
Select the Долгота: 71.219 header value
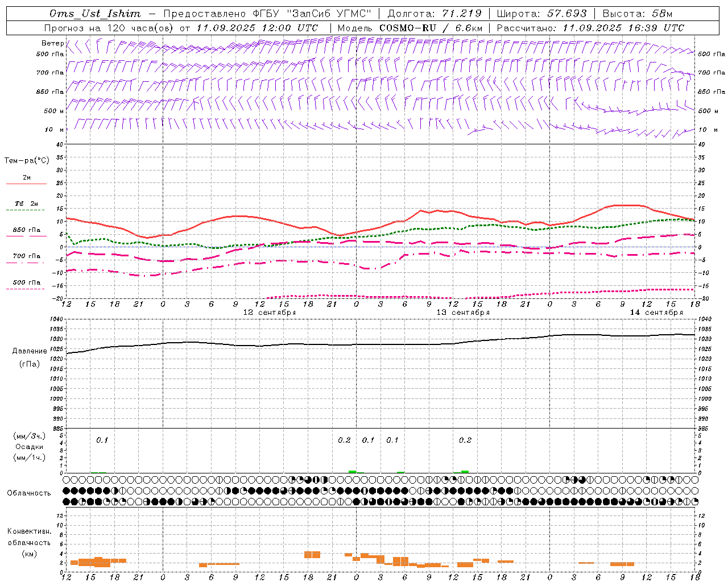pos(435,14)
